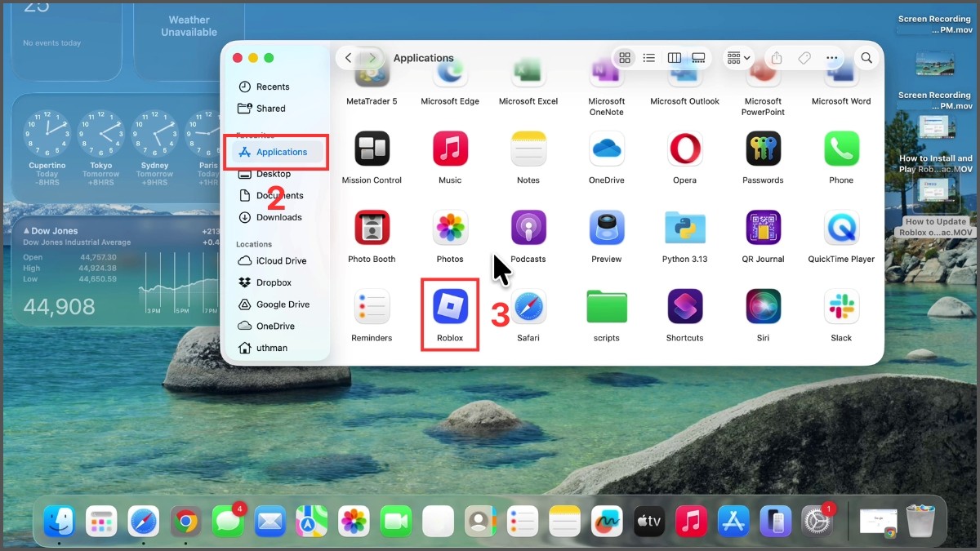This screenshot has height=551, width=980.
Task: Select Recents in the Finder sidebar
Action: click(x=278, y=87)
